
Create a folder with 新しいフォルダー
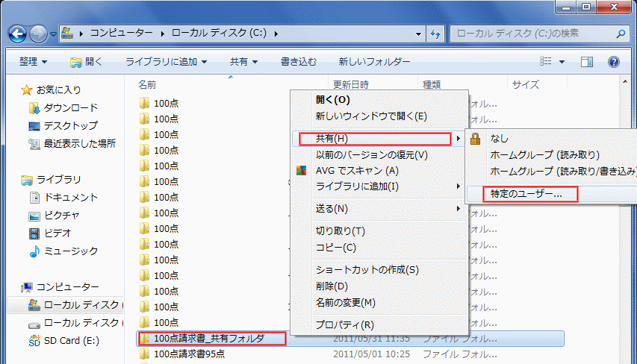(x=374, y=62)
